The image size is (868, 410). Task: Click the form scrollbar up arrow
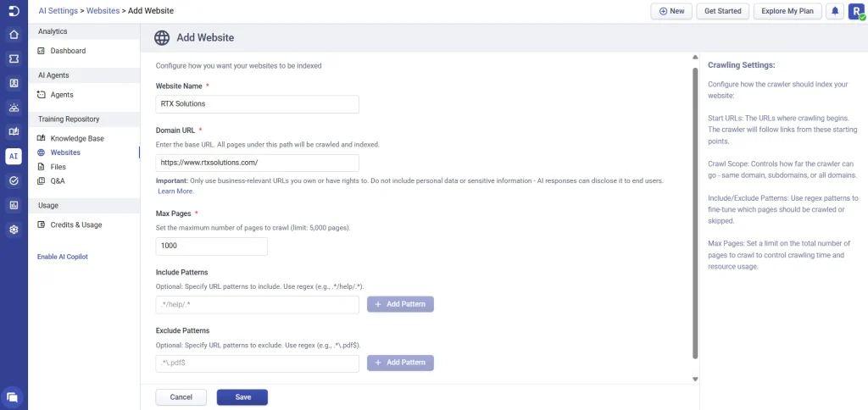(695, 57)
